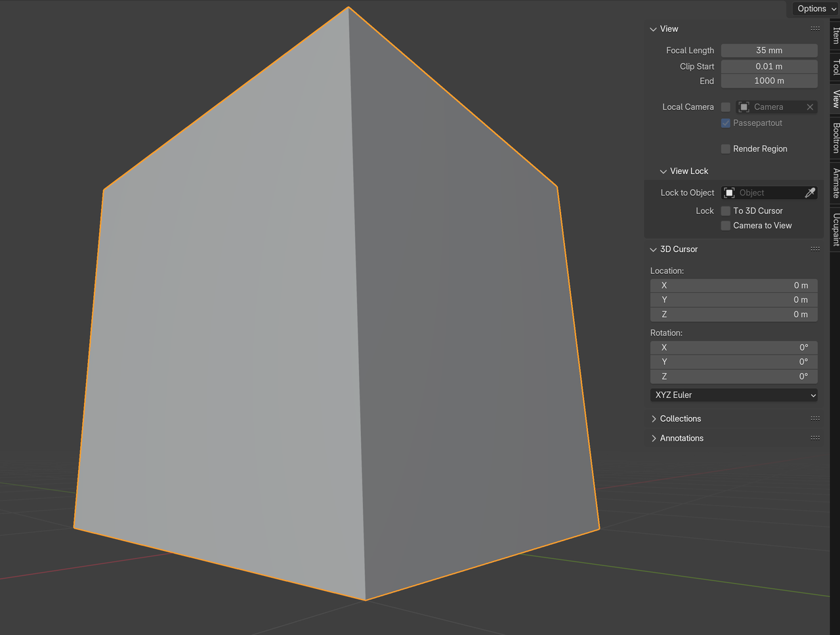
Task: Click the grip dots icon on 3D Cursor panel
Action: (815, 248)
